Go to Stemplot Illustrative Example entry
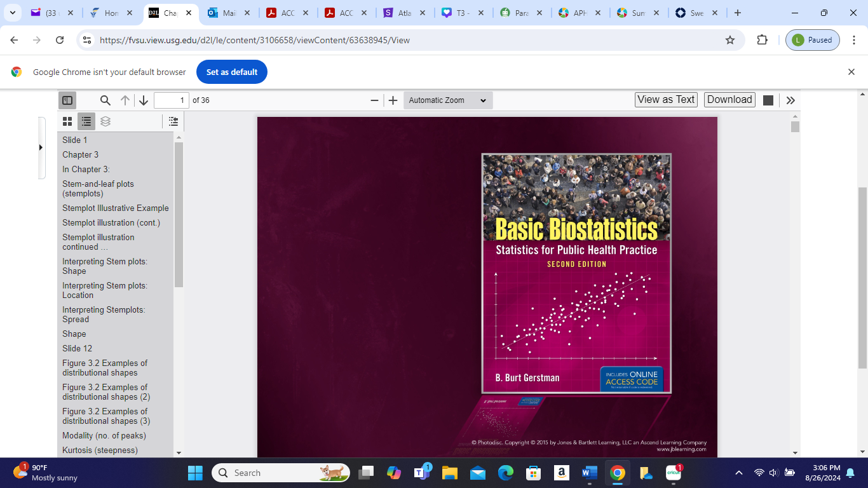 [x=116, y=208]
